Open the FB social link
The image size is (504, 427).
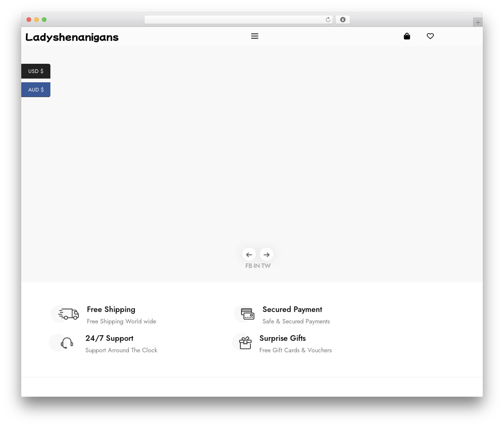[248, 266]
